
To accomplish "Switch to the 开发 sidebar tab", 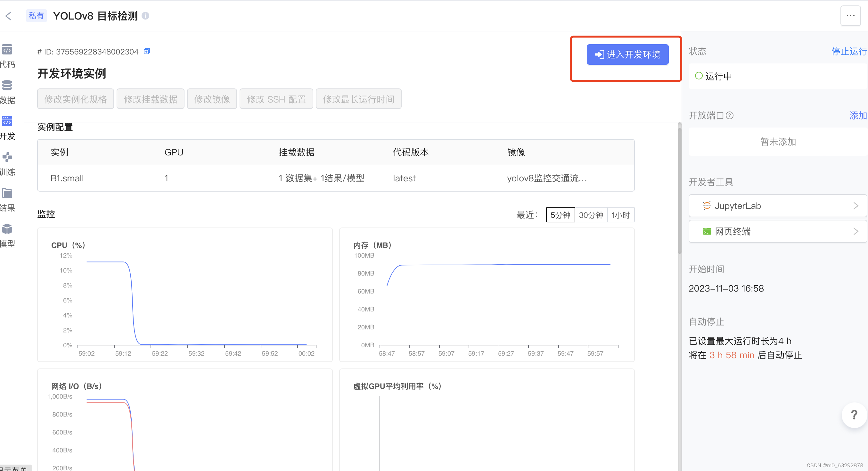I will 7,122.
